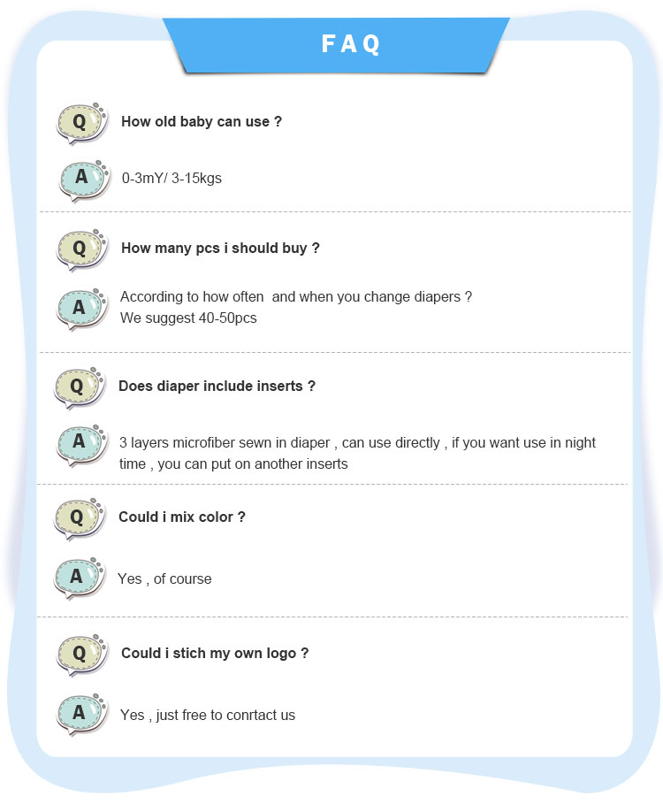
Task: Click the Q bubble for "How many pcs"
Action: point(80,249)
